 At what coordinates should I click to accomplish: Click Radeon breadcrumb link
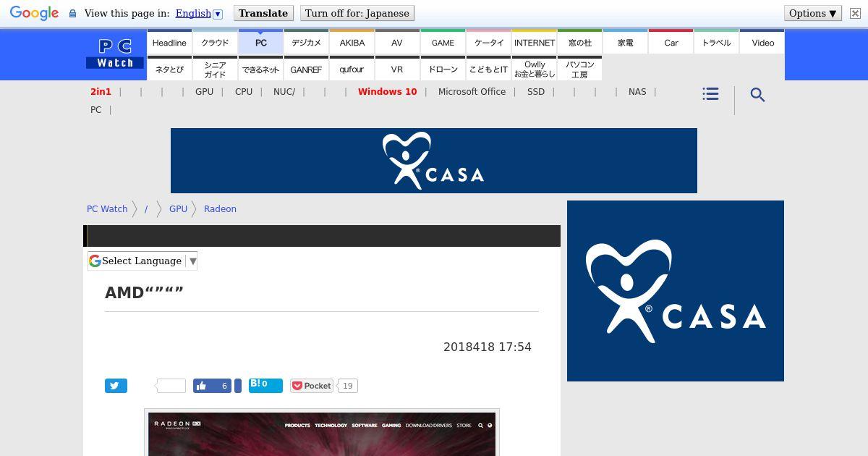coord(220,209)
